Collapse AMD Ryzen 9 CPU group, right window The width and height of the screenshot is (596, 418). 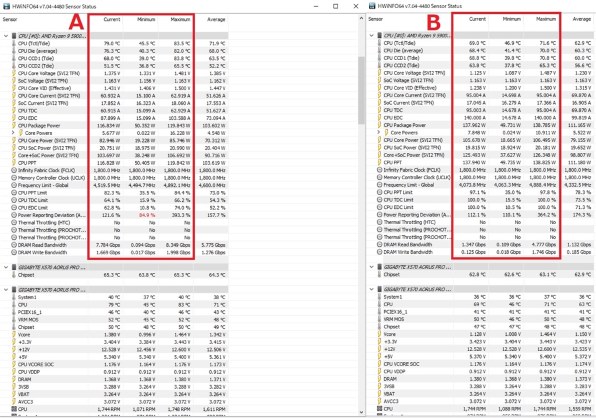click(371, 35)
